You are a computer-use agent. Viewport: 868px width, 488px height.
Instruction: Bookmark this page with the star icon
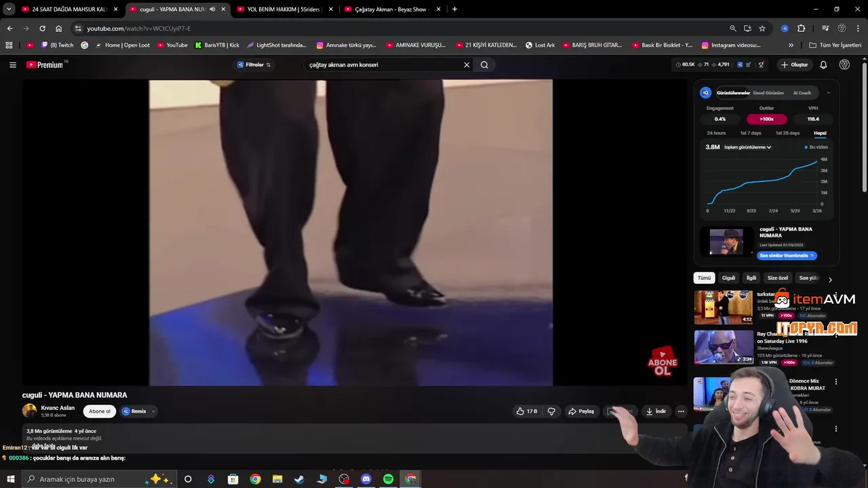pos(762,28)
